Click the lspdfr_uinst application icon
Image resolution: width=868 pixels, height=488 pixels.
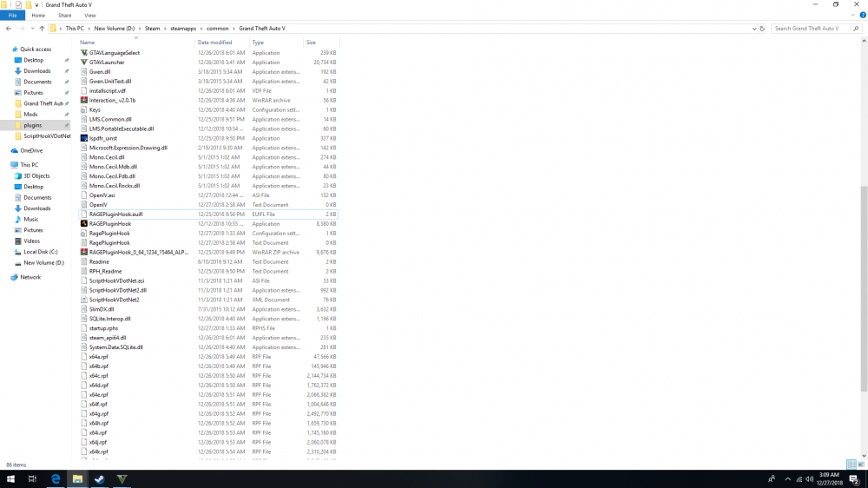tap(83, 138)
